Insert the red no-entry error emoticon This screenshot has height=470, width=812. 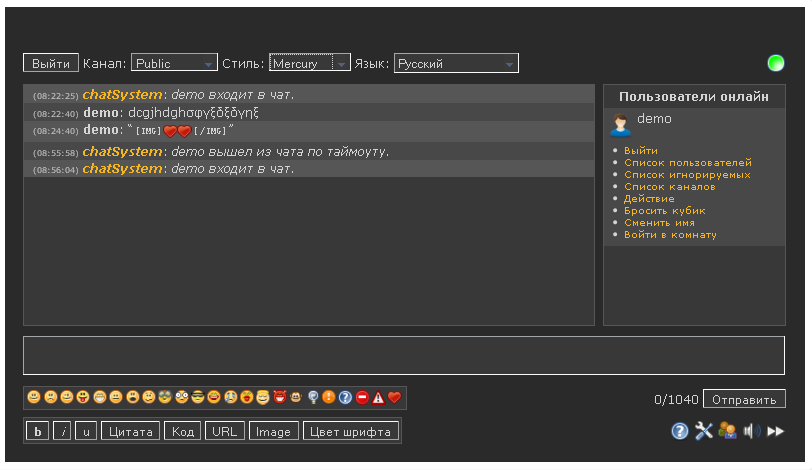click(x=362, y=397)
